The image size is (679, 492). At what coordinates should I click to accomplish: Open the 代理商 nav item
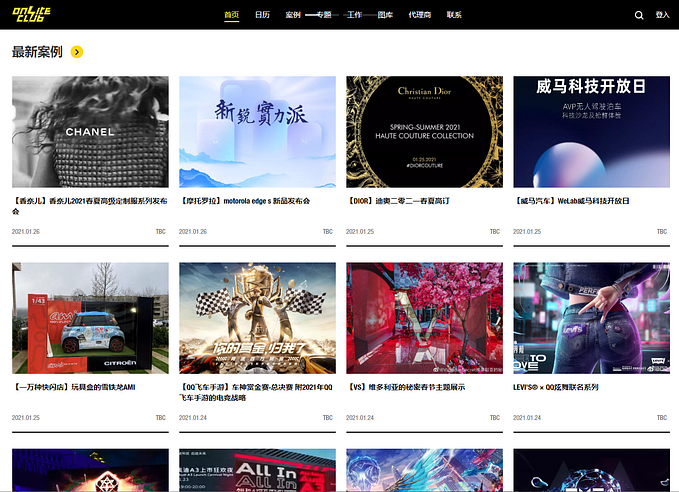pyautogui.click(x=420, y=15)
